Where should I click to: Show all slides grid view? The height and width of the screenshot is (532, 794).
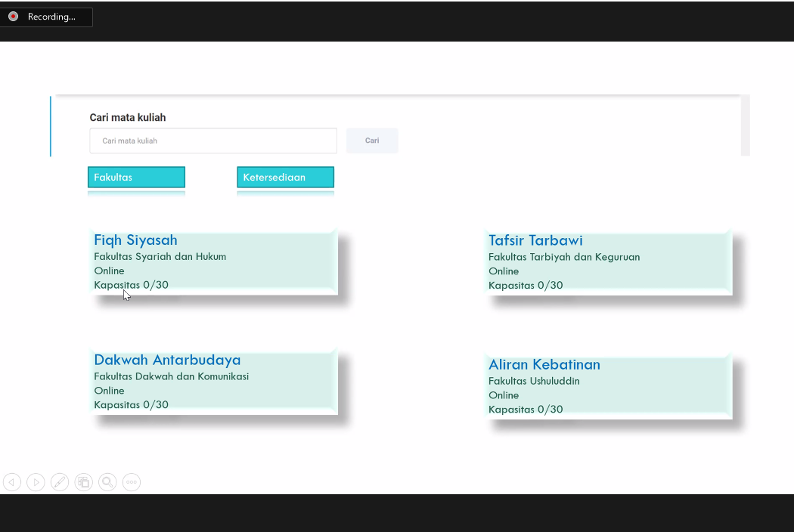pyautogui.click(x=84, y=482)
